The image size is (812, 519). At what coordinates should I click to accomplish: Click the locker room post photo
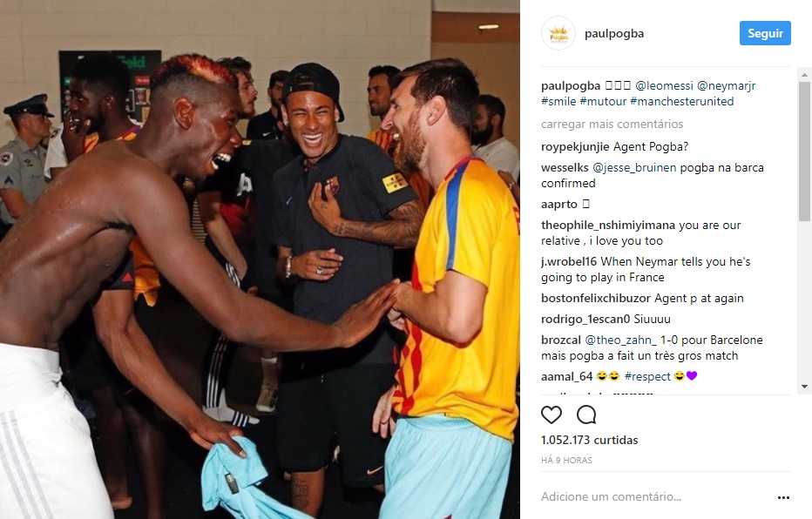(x=260, y=259)
